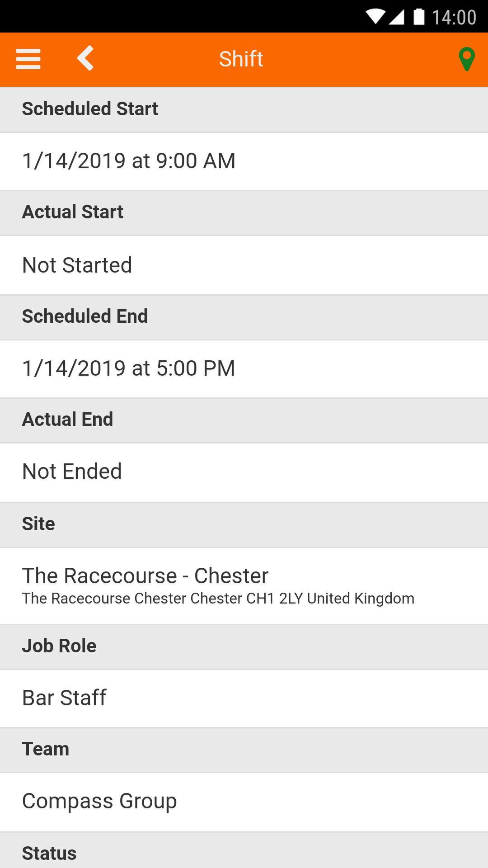Tap the Status section header
The height and width of the screenshot is (868, 488).
pyautogui.click(x=49, y=853)
